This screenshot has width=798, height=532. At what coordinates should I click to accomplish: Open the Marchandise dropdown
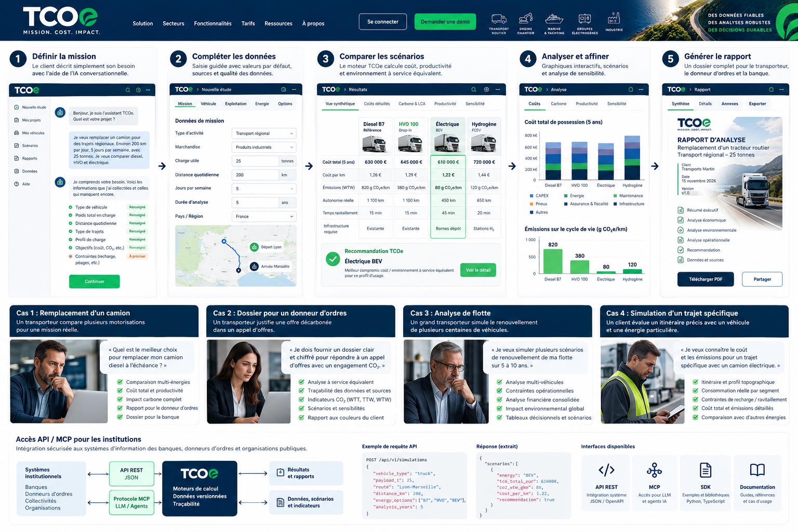(x=264, y=147)
